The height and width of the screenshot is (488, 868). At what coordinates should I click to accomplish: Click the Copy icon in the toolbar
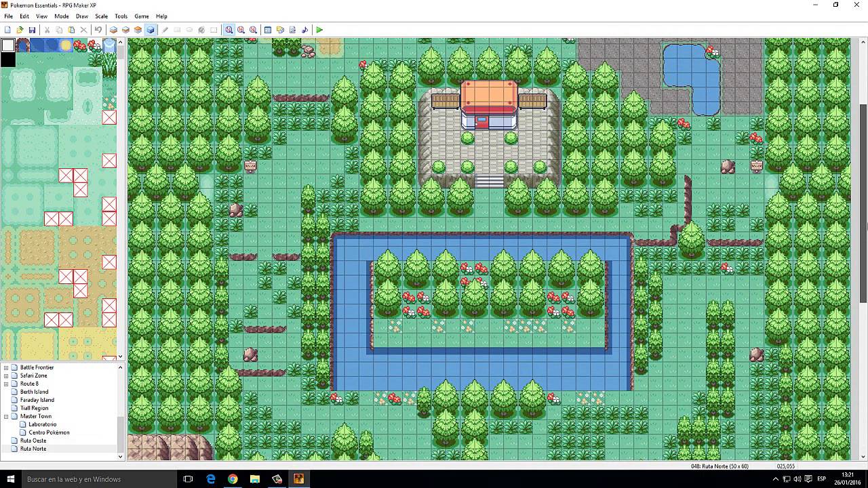pyautogui.click(x=59, y=30)
